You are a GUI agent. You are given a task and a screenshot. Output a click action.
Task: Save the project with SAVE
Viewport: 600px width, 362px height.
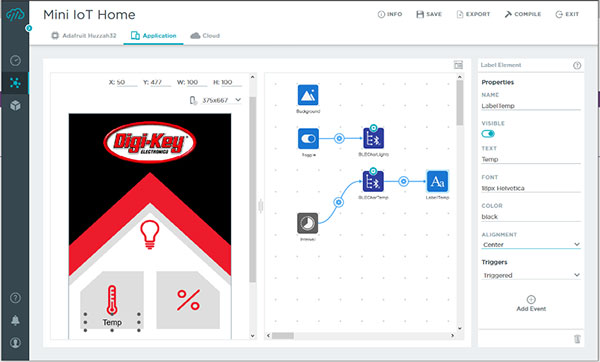(429, 14)
